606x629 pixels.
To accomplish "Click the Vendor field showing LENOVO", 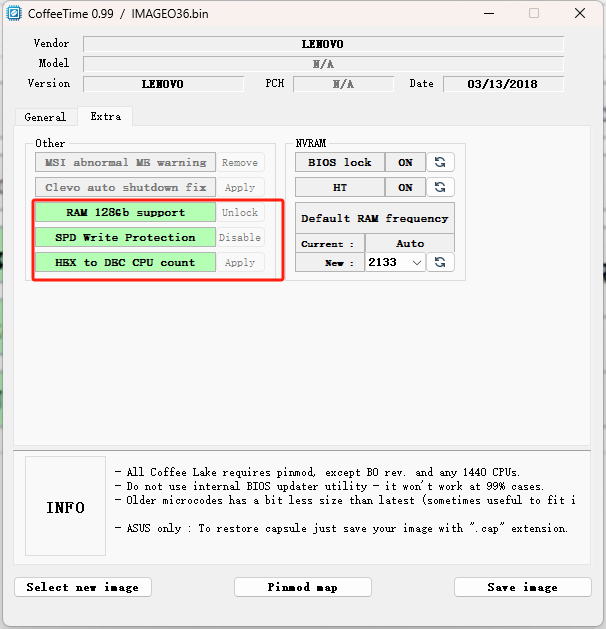I will pyautogui.click(x=323, y=44).
